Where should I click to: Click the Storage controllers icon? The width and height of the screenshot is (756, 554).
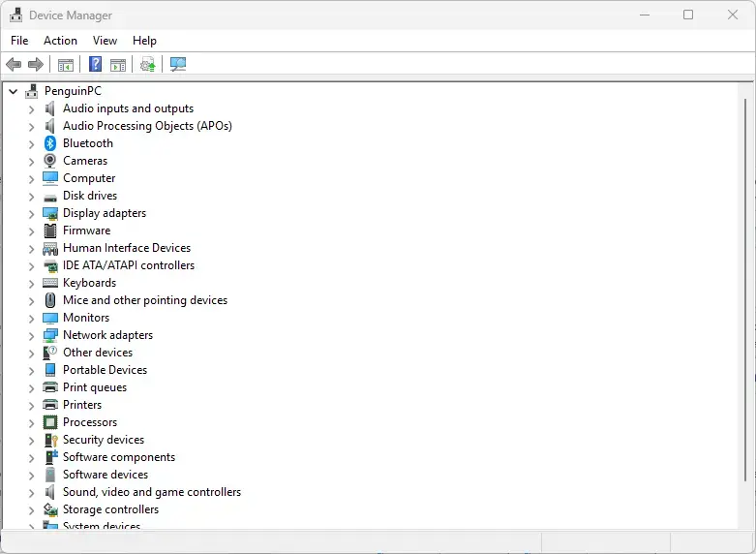pos(50,509)
